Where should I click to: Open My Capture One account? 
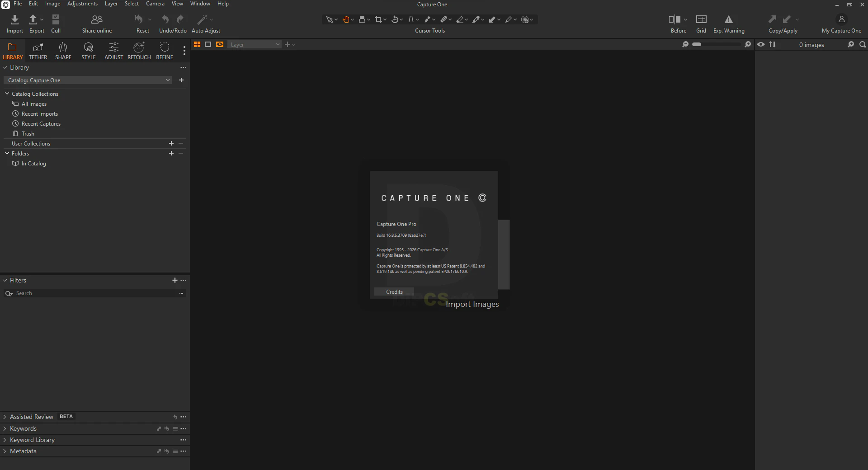pyautogui.click(x=841, y=19)
